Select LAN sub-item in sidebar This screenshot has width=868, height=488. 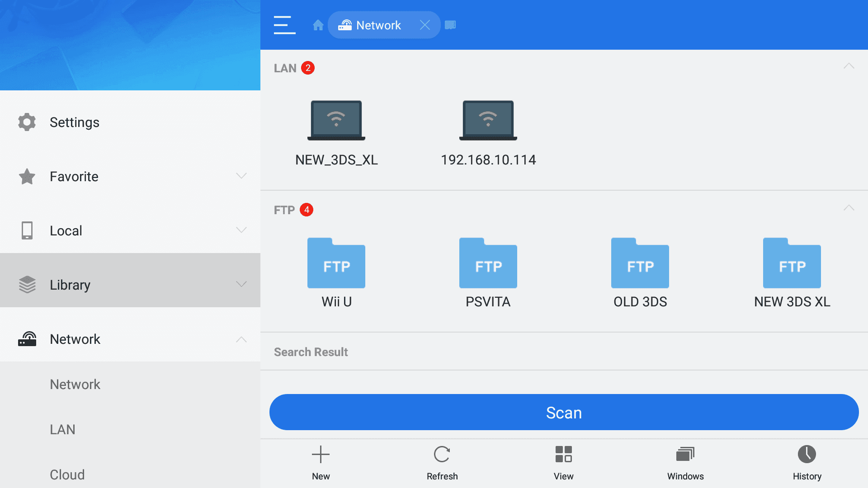(x=62, y=429)
